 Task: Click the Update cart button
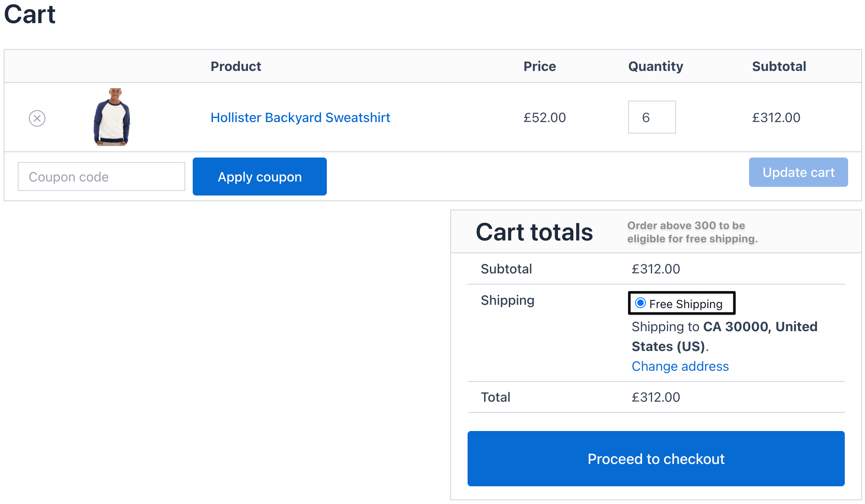click(798, 172)
